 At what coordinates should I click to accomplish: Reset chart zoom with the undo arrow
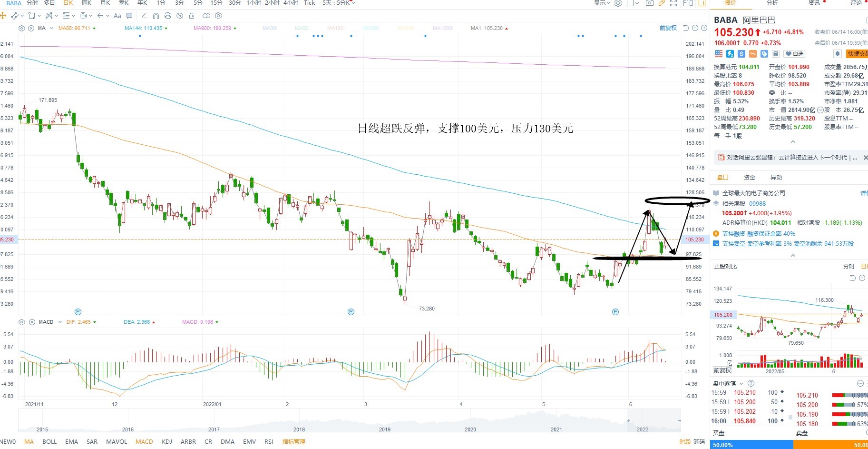[686, 28]
